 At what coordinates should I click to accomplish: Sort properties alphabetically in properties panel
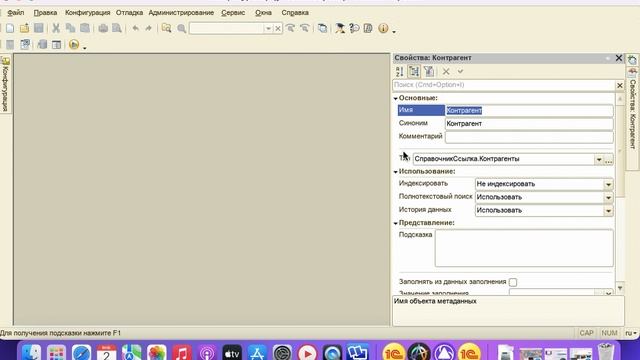point(400,71)
